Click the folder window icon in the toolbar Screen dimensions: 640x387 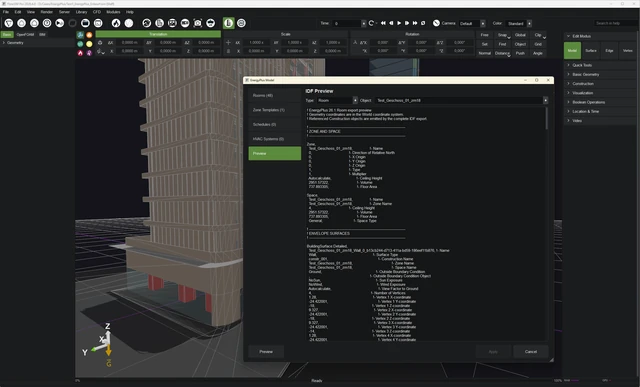tap(85, 23)
